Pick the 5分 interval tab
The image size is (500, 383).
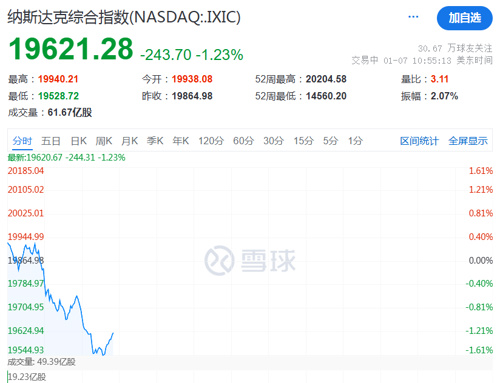pos(330,141)
